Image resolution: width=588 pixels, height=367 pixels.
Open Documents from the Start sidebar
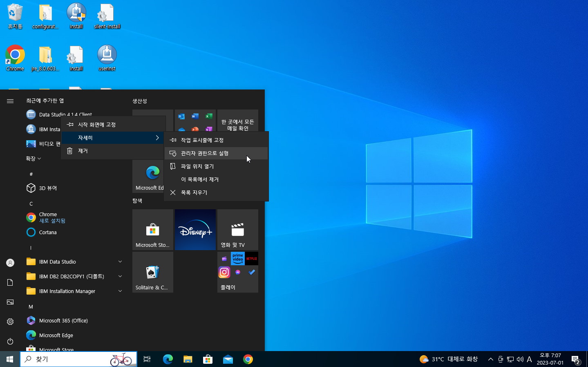click(x=10, y=282)
